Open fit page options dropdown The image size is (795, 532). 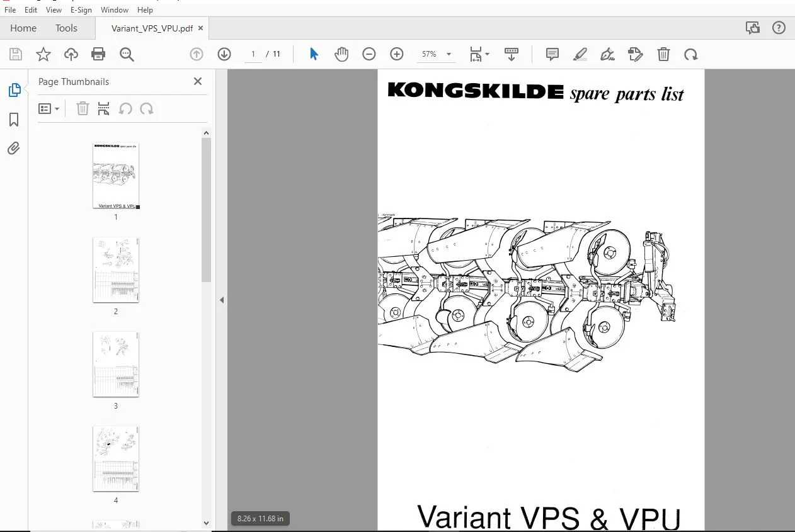pyautogui.click(x=479, y=54)
